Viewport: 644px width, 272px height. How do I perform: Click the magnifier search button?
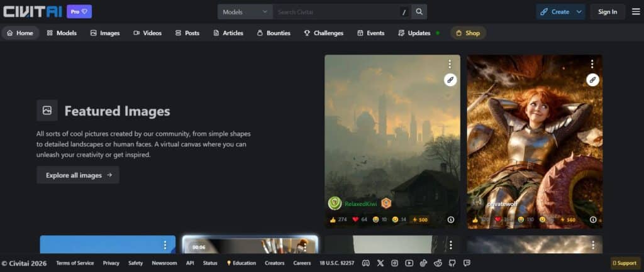click(x=419, y=12)
